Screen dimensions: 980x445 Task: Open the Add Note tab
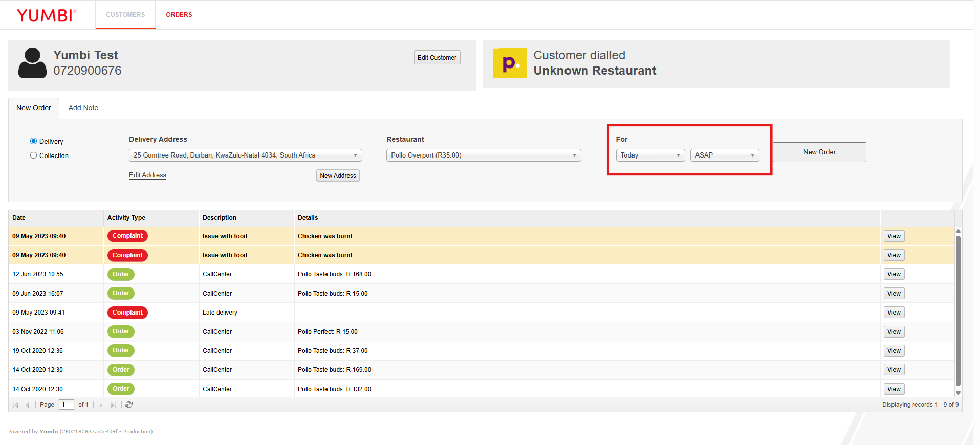[83, 108]
